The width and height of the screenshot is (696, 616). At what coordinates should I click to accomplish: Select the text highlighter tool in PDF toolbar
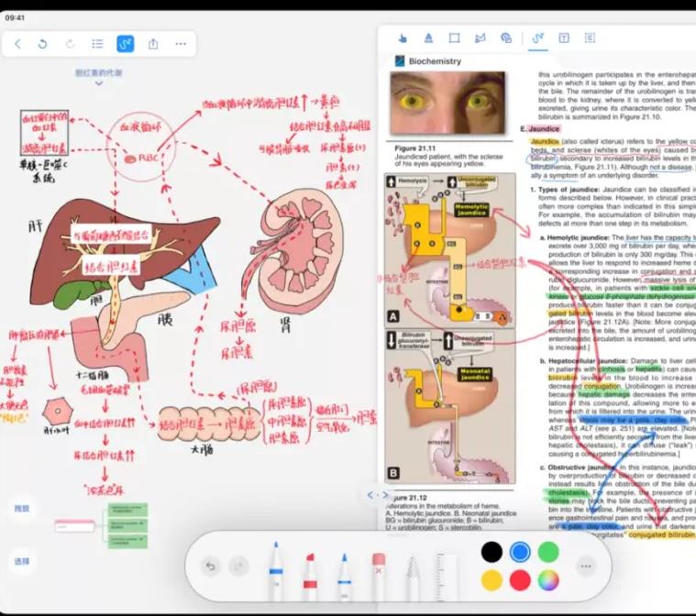click(x=427, y=38)
